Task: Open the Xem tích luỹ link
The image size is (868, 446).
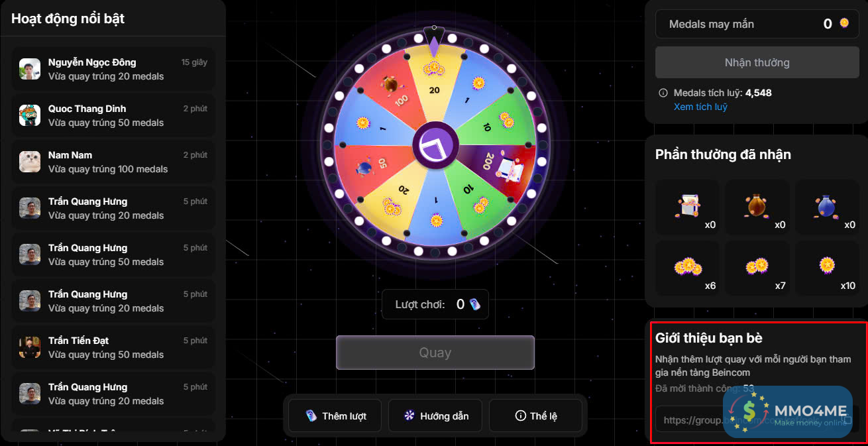Action: pos(700,107)
